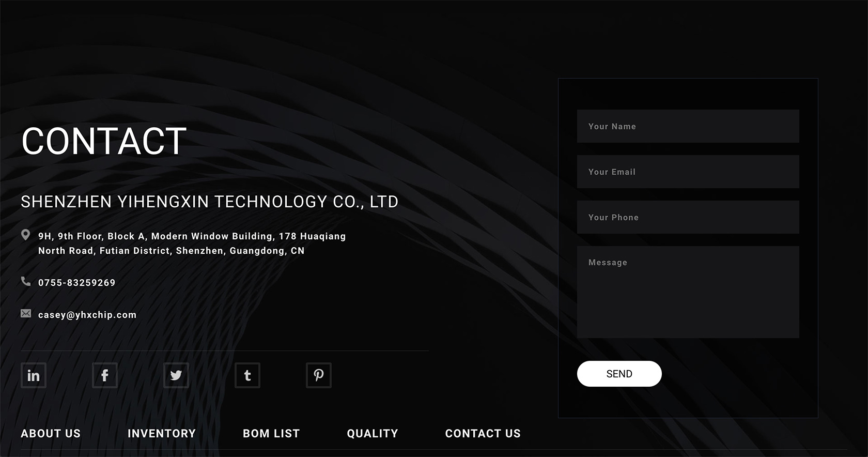Viewport: 868px width, 457px height.
Task: Open the Facebook social icon
Action: pyautogui.click(x=105, y=375)
